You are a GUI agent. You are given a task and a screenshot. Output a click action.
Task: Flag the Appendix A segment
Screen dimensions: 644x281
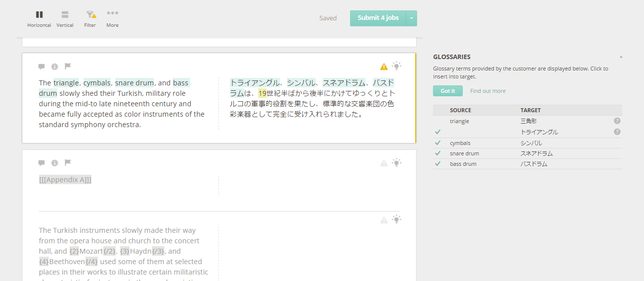[x=68, y=162]
